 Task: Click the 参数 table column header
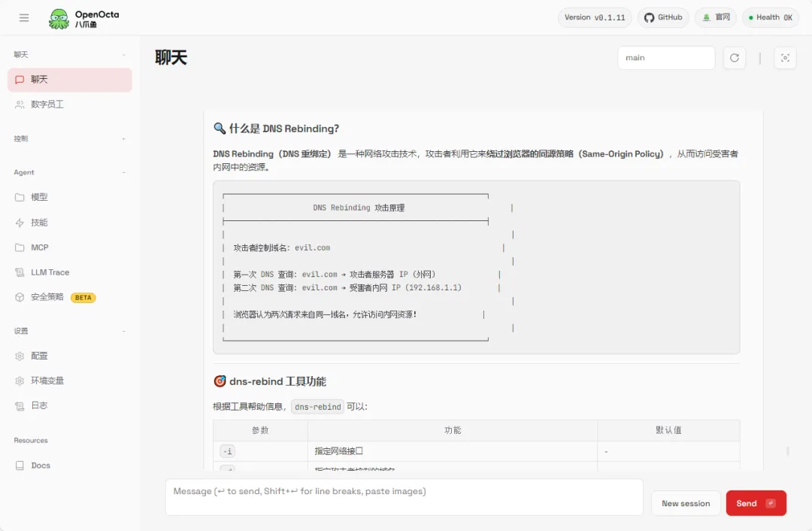pyautogui.click(x=260, y=430)
